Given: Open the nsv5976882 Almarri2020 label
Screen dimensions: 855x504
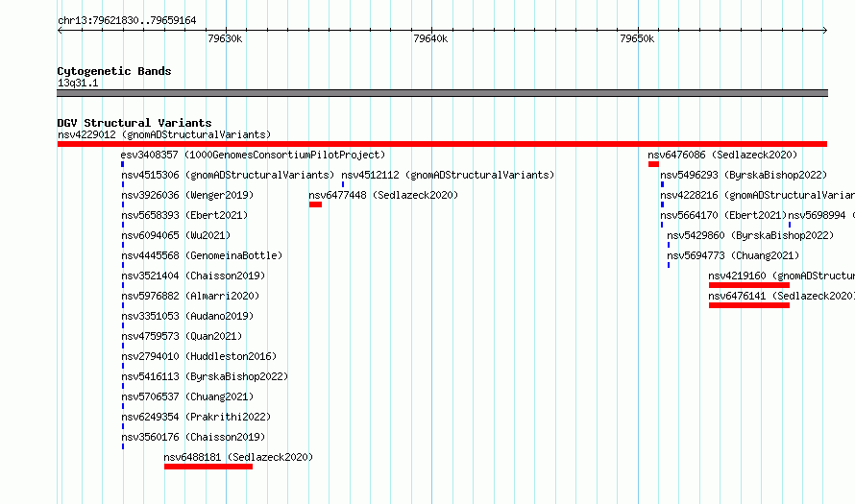Looking at the screenshot, I should point(190,296).
